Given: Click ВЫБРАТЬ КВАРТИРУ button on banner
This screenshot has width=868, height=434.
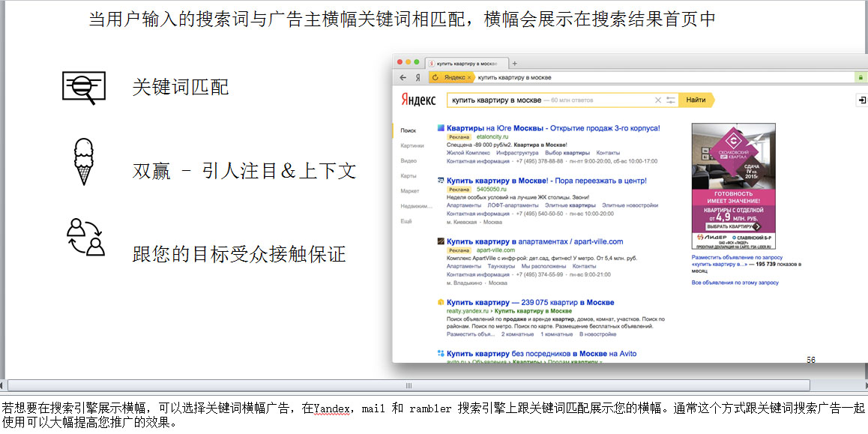Looking at the screenshot, I should coord(733,226).
